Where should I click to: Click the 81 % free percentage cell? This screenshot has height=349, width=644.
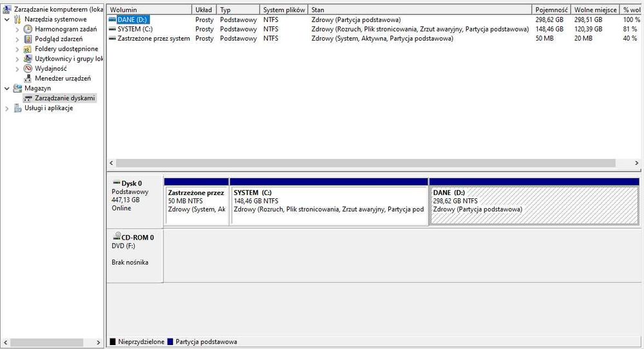point(630,29)
